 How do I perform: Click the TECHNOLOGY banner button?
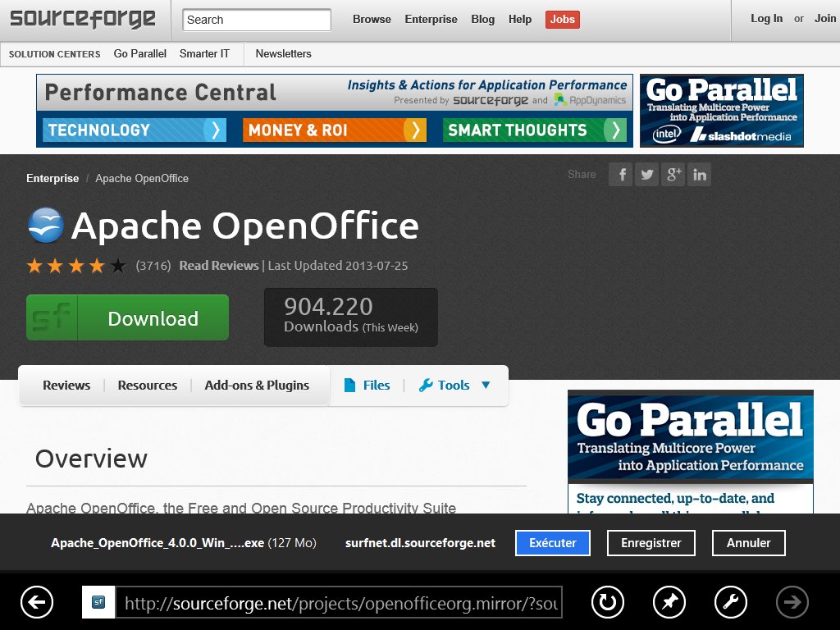[x=135, y=130]
